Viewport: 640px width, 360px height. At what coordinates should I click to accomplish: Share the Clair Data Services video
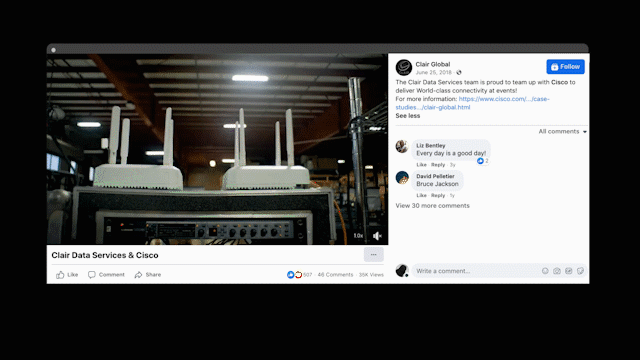(148, 275)
